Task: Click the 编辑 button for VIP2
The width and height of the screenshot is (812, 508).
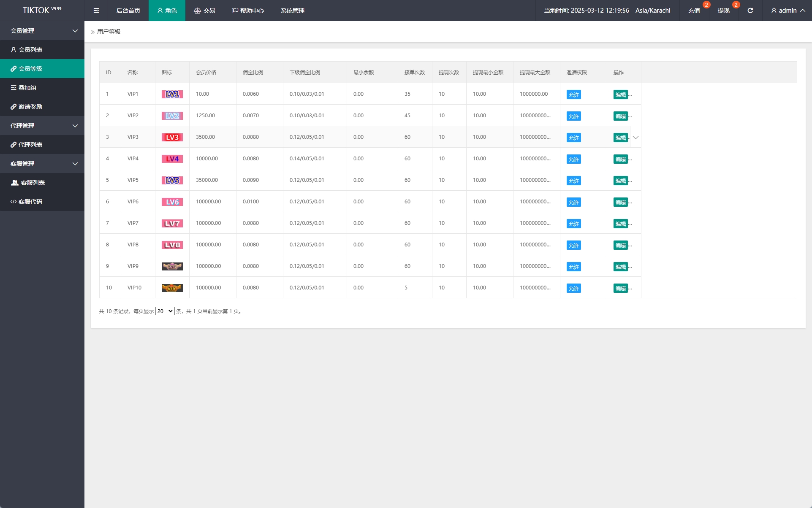Action: 620,116
